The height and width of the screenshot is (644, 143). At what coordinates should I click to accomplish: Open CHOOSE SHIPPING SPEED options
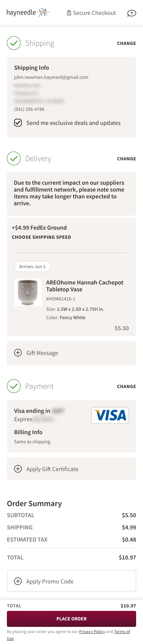(41, 237)
